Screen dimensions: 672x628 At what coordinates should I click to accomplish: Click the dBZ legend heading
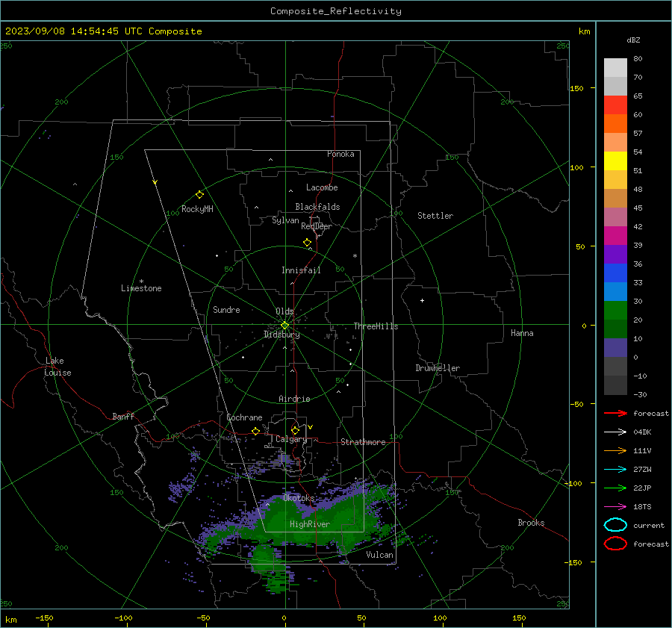(x=633, y=40)
